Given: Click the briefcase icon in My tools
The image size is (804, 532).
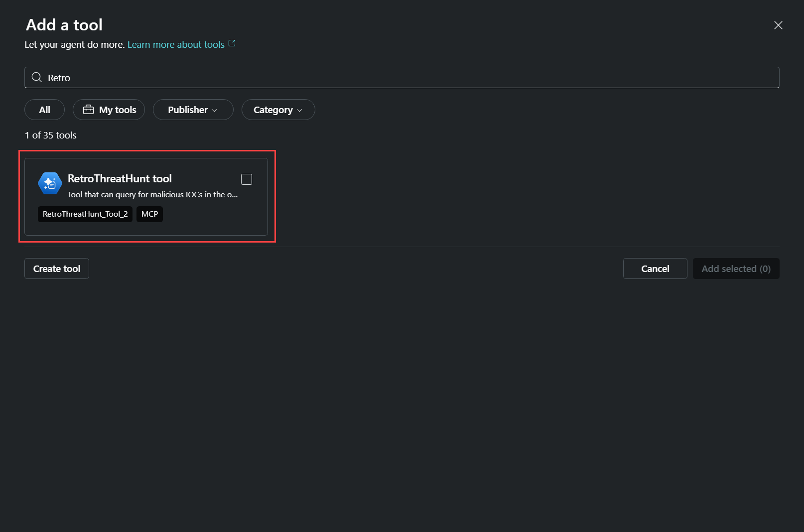Looking at the screenshot, I should (x=88, y=110).
